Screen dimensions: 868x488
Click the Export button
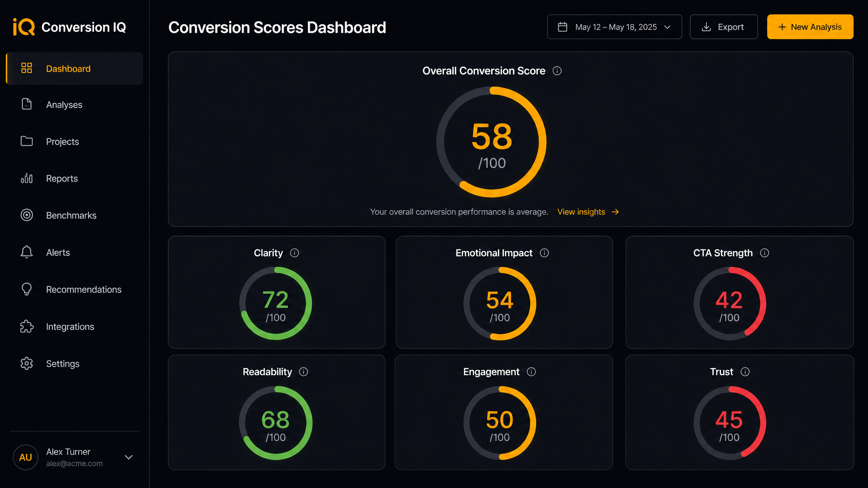(723, 27)
